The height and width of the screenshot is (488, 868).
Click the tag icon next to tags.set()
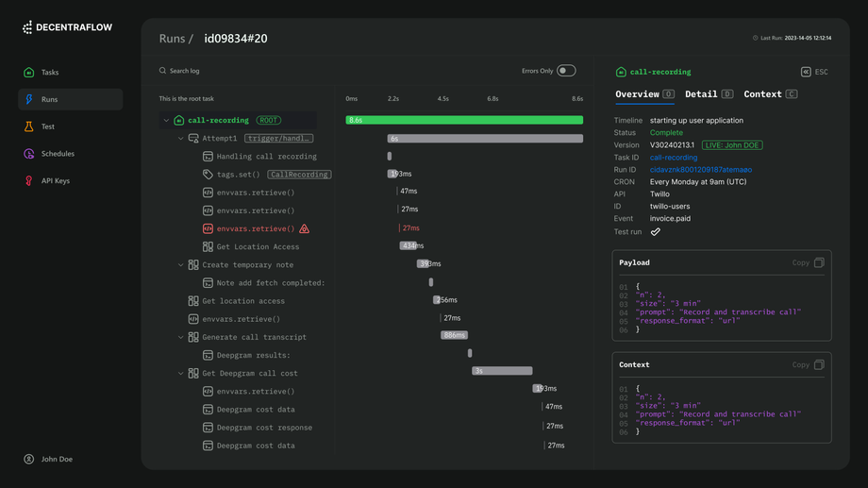[x=208, y=175]
